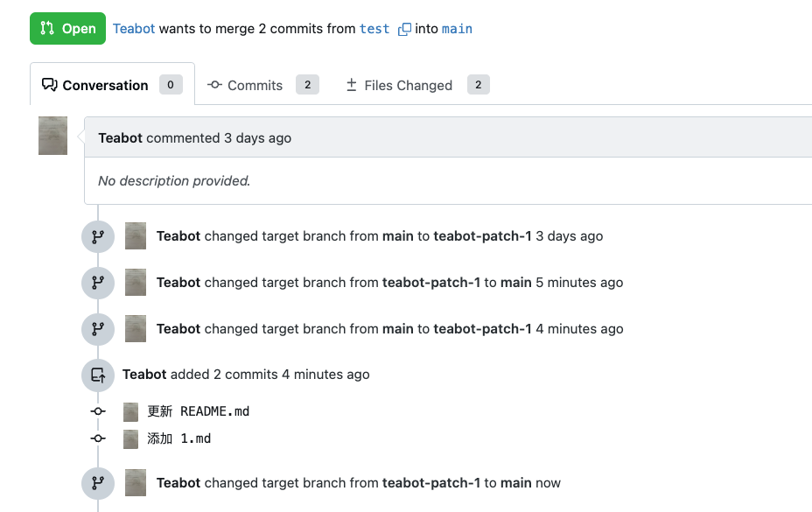This screenshot has height=512, width=812.
Task: Select the Conversation tab
Action: (x=105, y=85)
